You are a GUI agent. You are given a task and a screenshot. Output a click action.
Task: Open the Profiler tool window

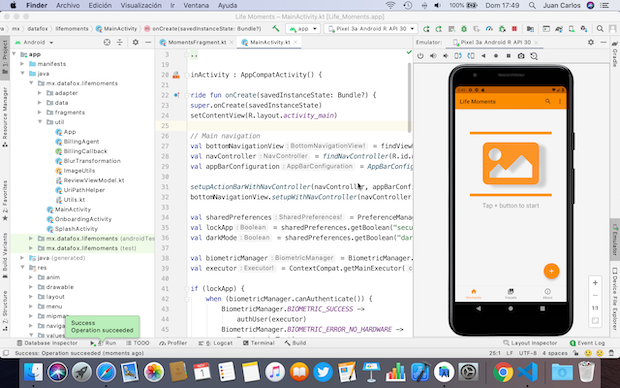[x=173, y=343]
